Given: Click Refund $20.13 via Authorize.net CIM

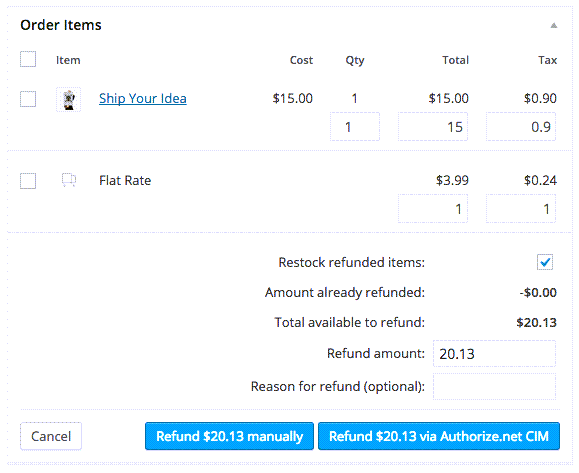Looking at the screenshot, I should [439, 436].
